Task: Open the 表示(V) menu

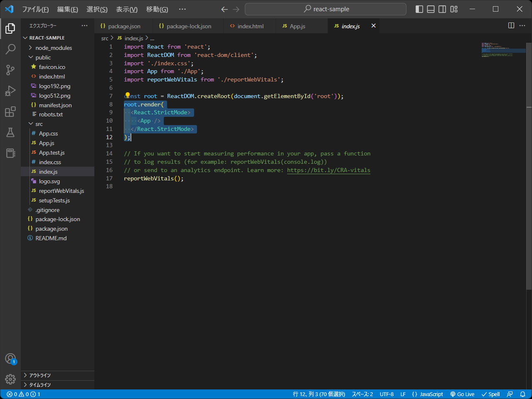Action: click(127, 9)
